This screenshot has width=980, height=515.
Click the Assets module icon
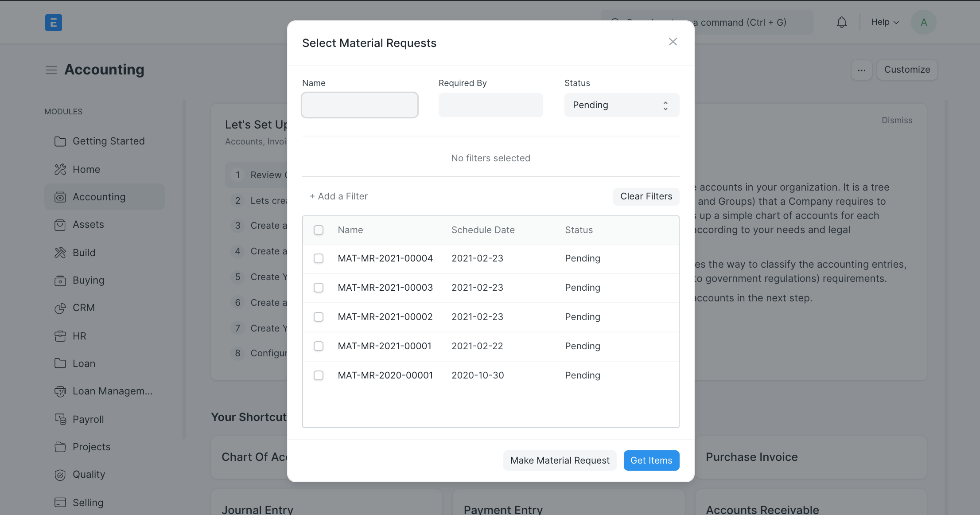(x=60, y=225)
